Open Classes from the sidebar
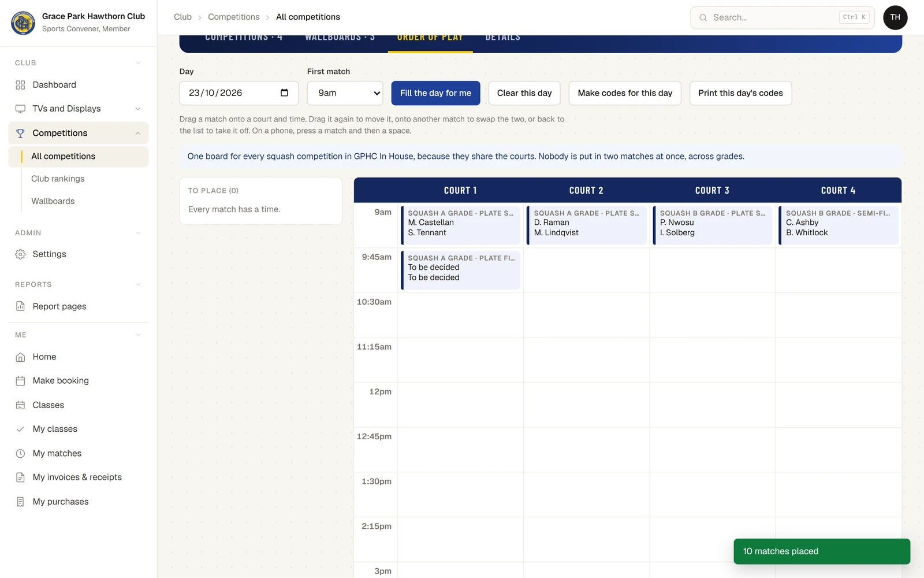This screenshot has height=578, width=924. (78, 405)
